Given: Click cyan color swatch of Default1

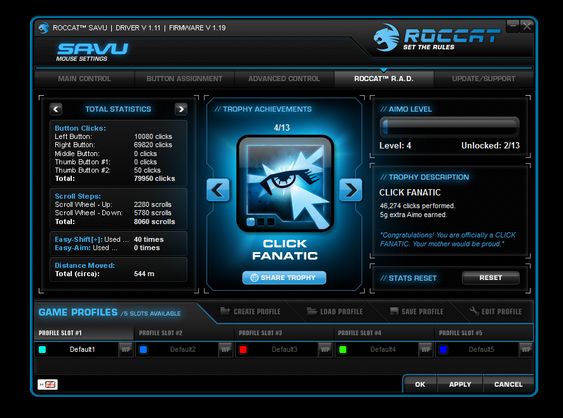Looking at the screenshot, I should click(x=42, y=349).
